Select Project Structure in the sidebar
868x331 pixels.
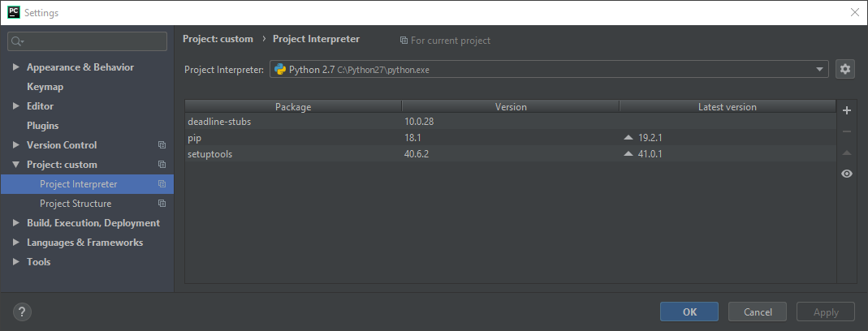[76, 204]
